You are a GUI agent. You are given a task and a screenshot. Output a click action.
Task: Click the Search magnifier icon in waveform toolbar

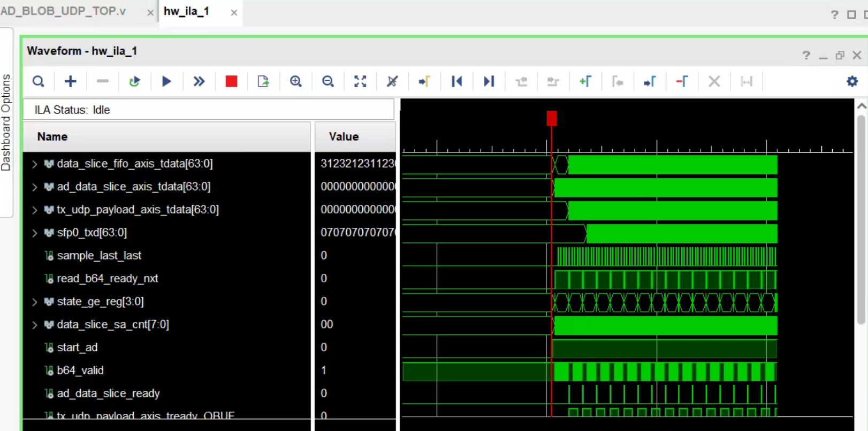click(x=39, y=81)
